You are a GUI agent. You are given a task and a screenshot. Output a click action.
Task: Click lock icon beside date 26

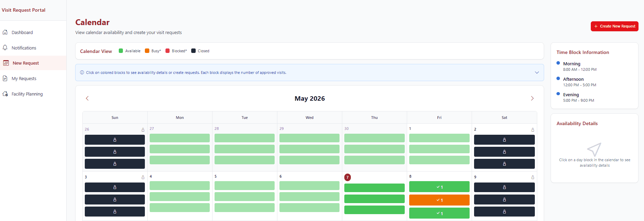143,130
